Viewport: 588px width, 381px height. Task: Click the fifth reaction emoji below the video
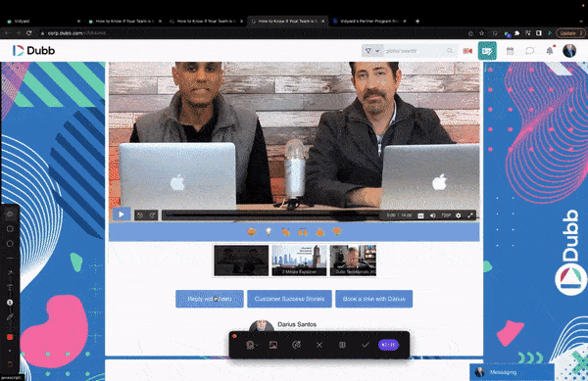(319, 232)
